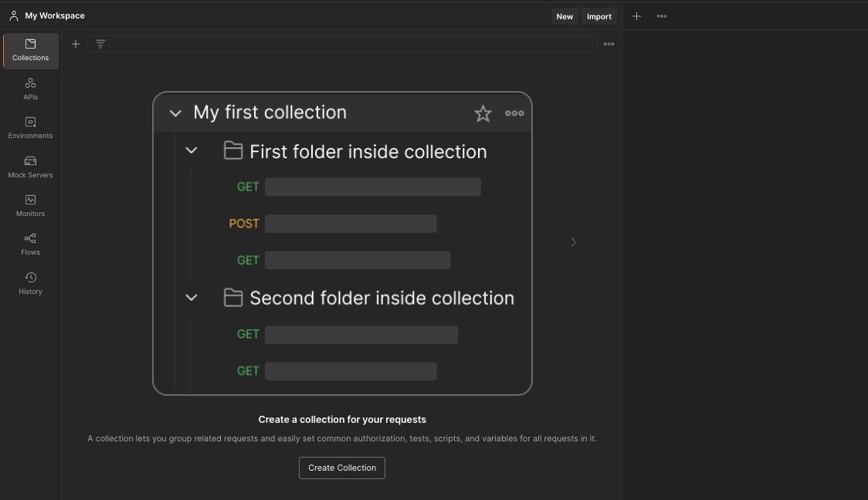Click the right chevron to expand the sidebar panel
The width and height of the screenshot is (868, 500).
point(574,242)
